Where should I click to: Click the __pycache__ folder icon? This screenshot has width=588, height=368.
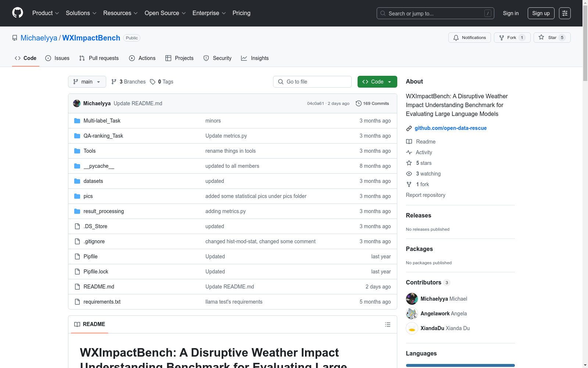(x=77, y=166)
